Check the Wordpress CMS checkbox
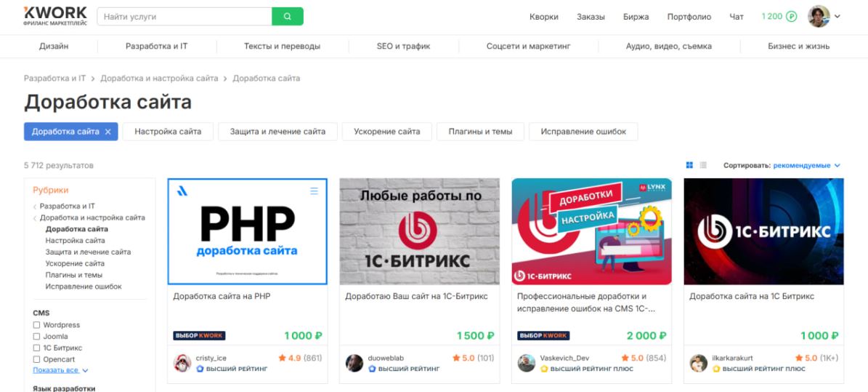868x392 pixels. click(36, 325)
